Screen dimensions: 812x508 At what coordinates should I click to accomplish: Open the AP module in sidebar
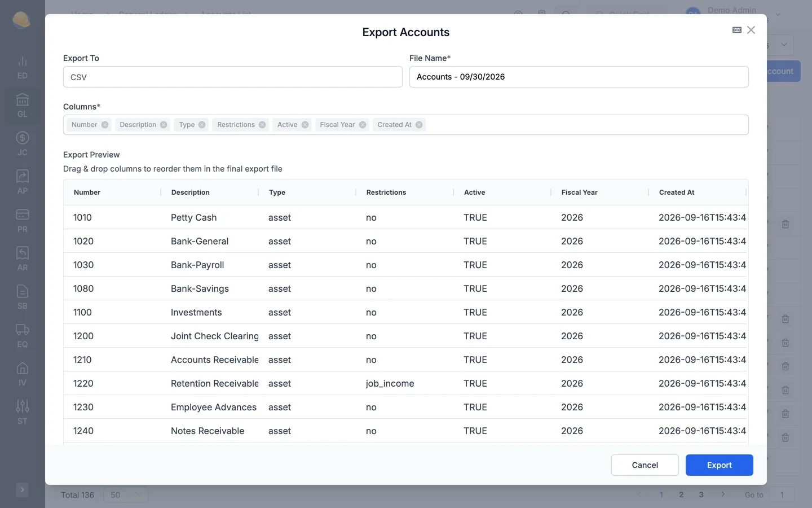point(23,182)
